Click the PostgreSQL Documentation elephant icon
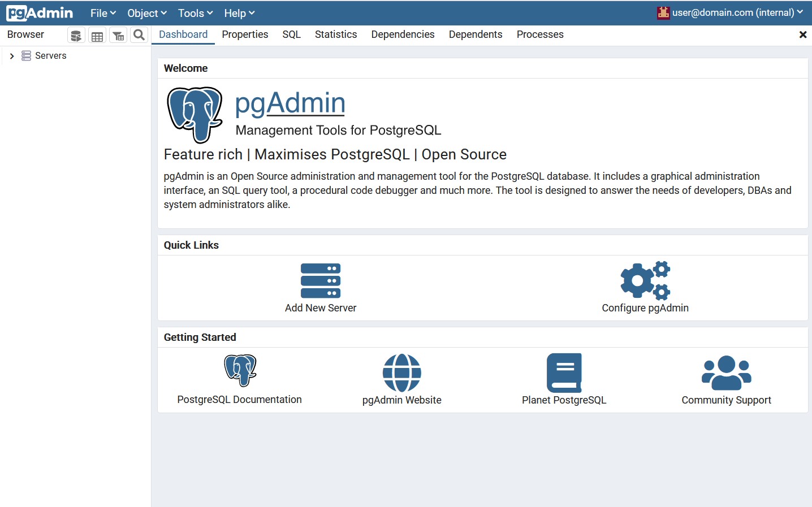This screenshot has height=507, width=812. point(240,371)
